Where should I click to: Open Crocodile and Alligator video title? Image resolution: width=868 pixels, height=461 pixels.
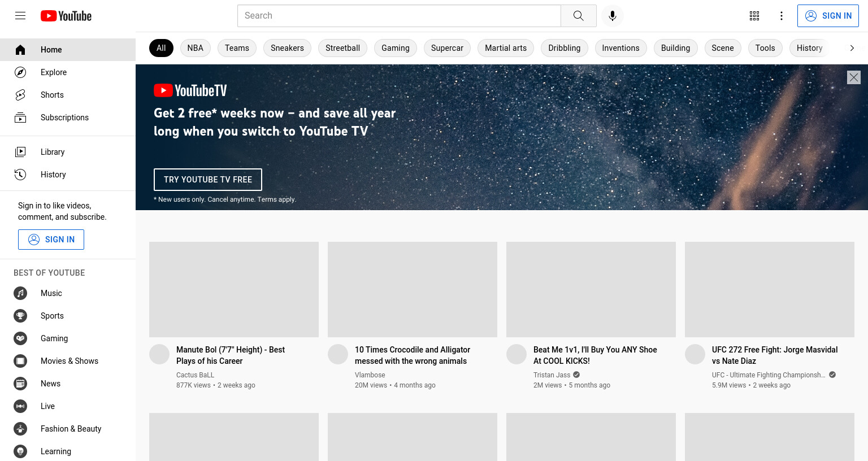(x=413, y=355)
